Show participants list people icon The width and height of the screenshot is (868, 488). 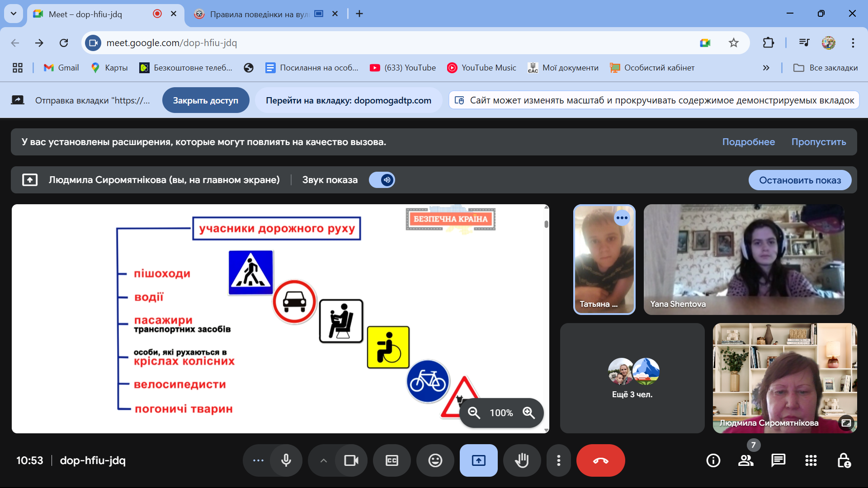point(746,460)
